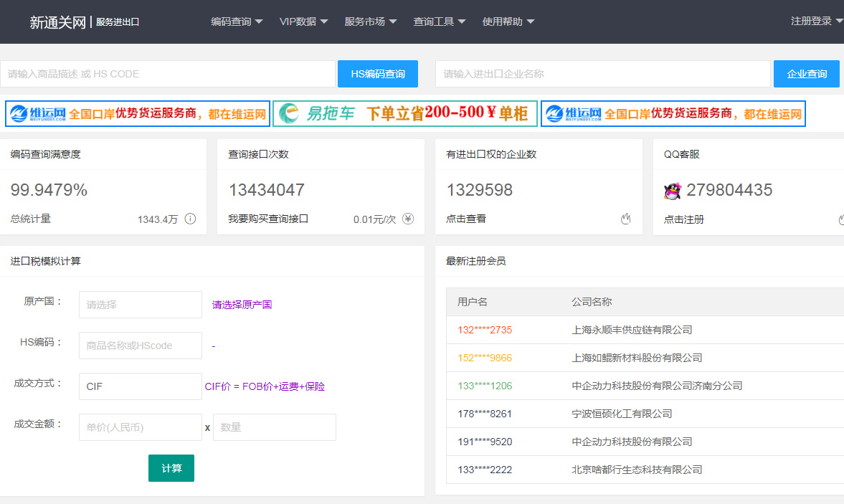Open the 服务市场 menu
844x504 pixels.
coord(371,21)
